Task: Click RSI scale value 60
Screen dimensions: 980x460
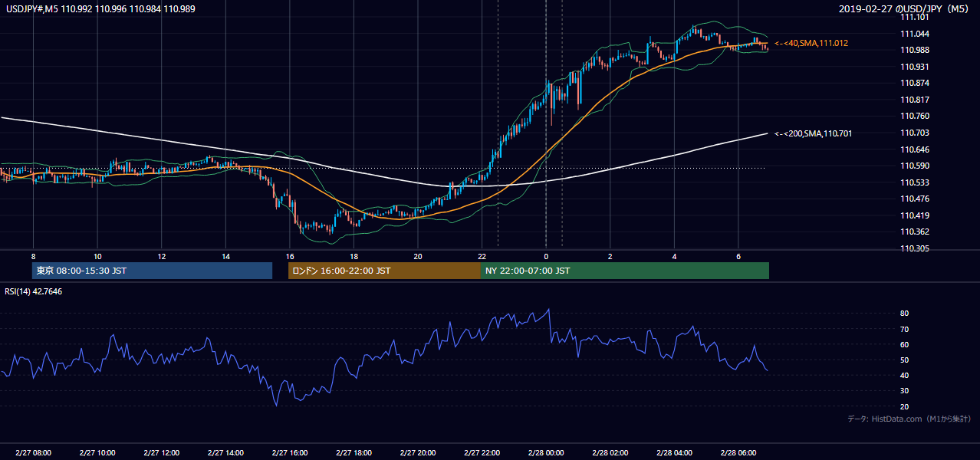Action: tap(904, 345)
